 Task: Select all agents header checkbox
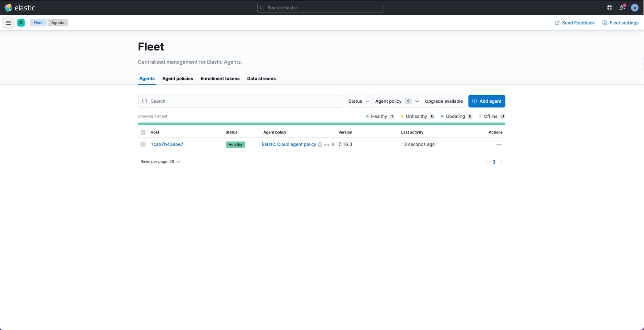143,132
